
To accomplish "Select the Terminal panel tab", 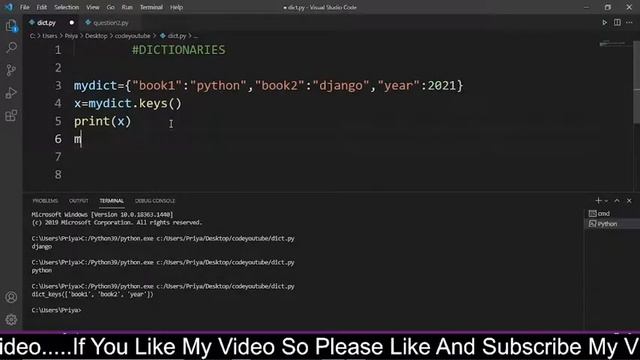I will coord(111,201).
